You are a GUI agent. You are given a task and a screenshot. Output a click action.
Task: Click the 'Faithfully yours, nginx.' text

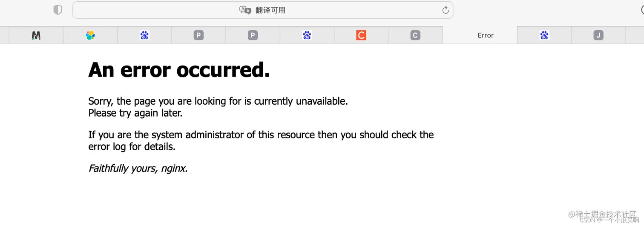click(138, 169)
